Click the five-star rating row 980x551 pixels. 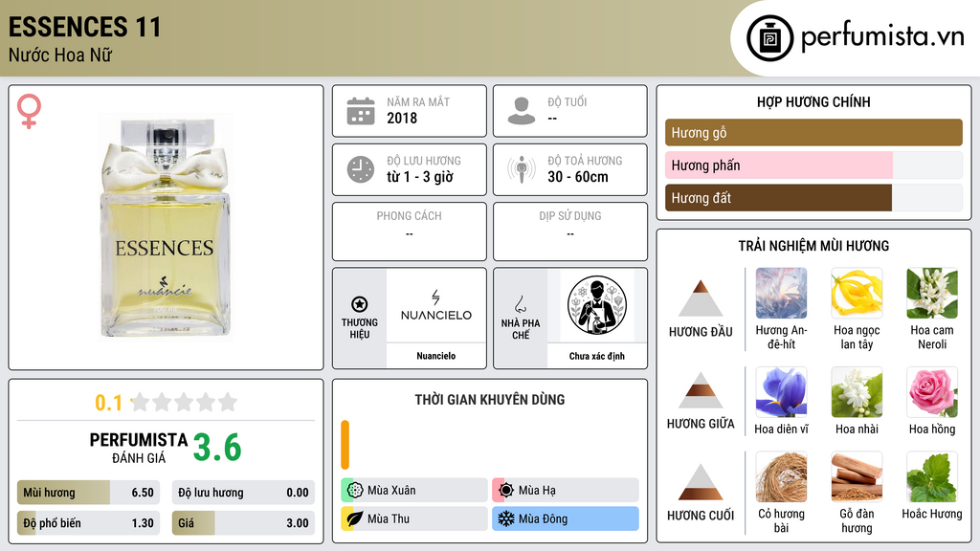tap(185, 403)
